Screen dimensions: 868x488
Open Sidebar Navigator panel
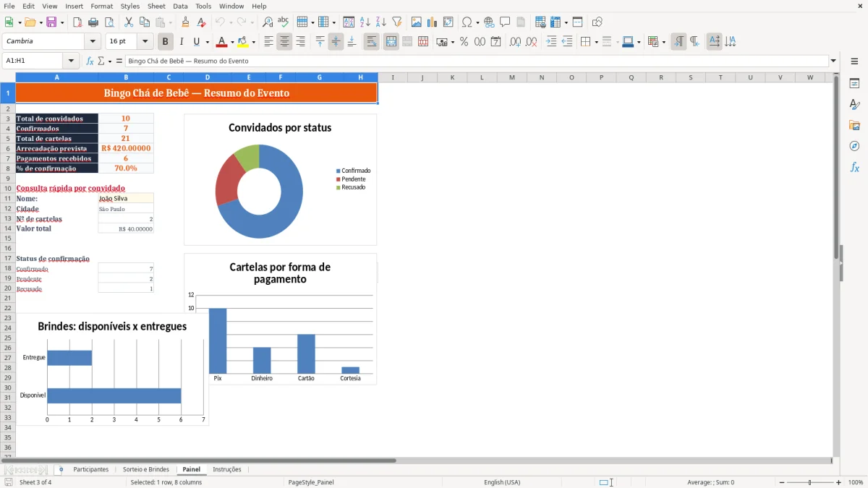coord(854,146)
